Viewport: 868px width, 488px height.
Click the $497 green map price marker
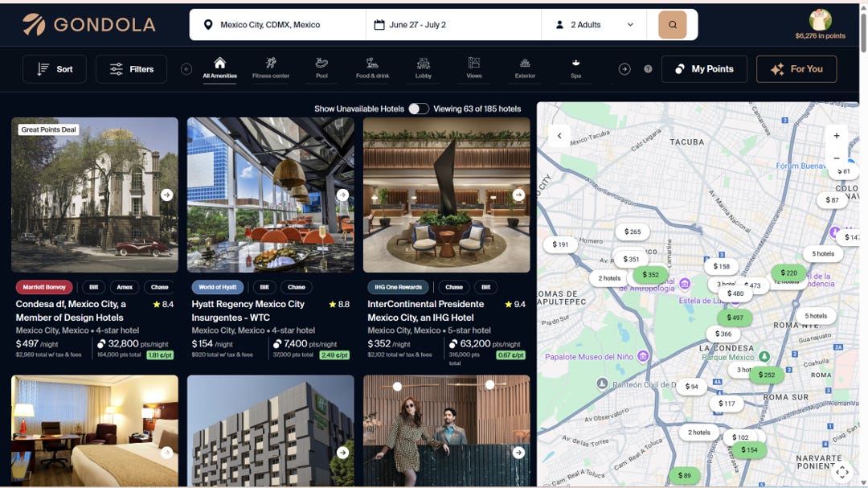(x=735, y=318)
